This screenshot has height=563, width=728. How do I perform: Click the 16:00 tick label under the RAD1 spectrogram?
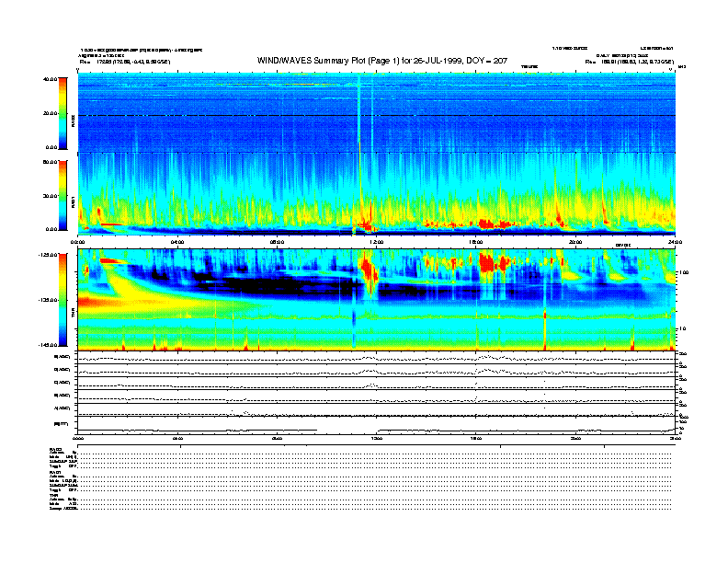[x=476, y=242]
